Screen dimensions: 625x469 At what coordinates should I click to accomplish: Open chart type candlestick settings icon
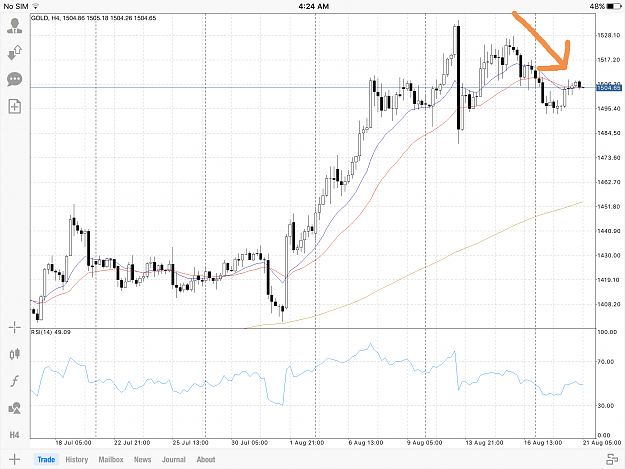(15, 354)
